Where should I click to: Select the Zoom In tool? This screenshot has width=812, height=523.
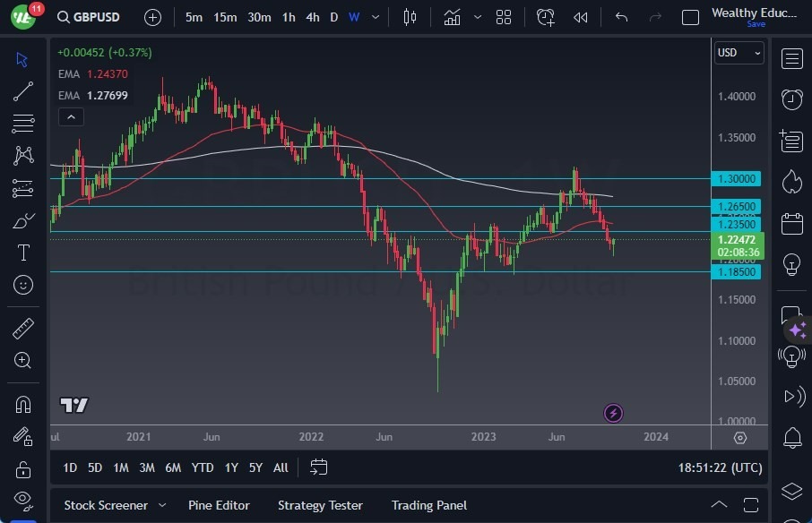pos(22,361)
